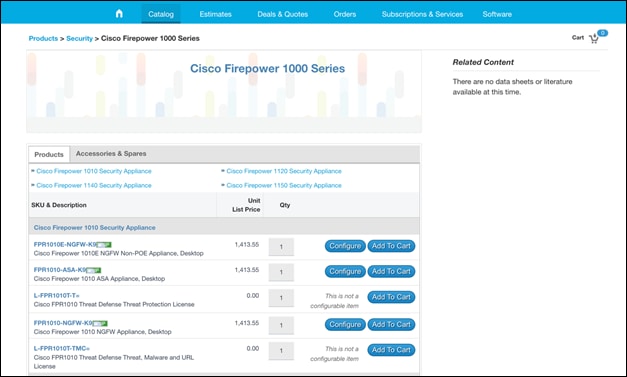627x377 pixels.
Task: Select the Products tab
Action: [x=49, y=154]
